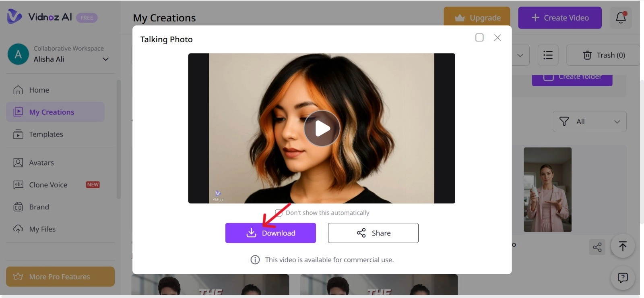Open the woman in pink thumbnail
Image resolution: width=644 pixels, height=298 pixels.
pos(547,190)
